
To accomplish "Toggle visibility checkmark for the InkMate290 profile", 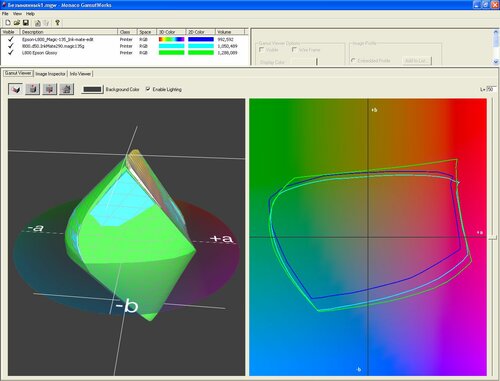I will 11,46.
